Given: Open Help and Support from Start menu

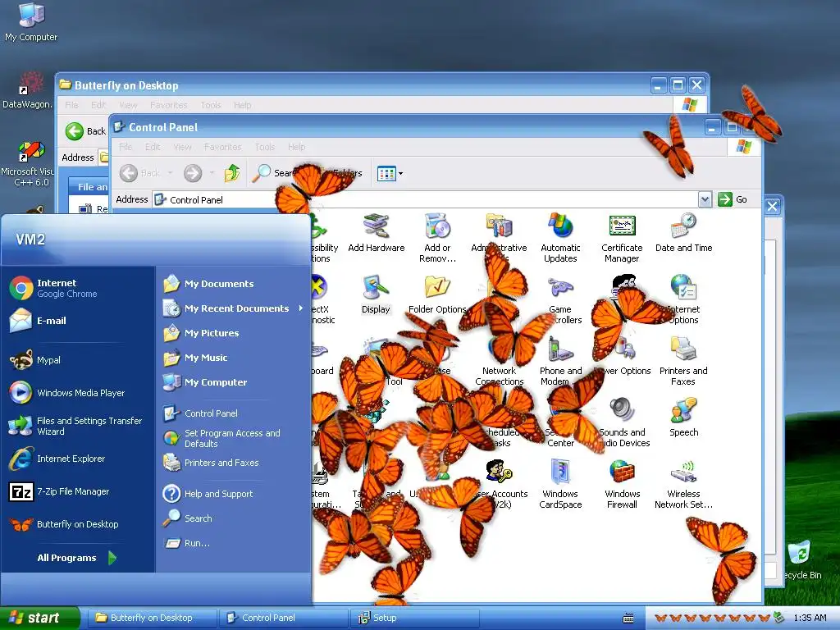Looking at the screenshot, I should (x=234, y=493).
